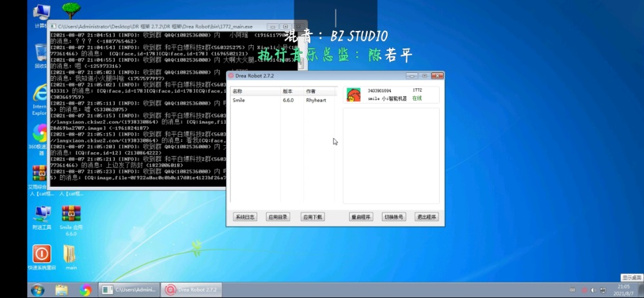Open 应用目录 in Drea Robot
Image resolution: width=644 pixels, height=298 pixels.
point(279,217)
